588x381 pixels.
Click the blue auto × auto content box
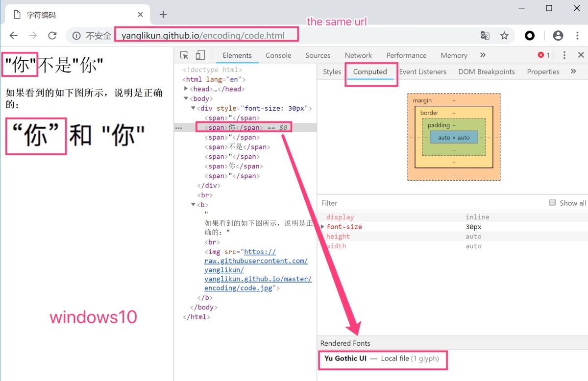(454, 138)
